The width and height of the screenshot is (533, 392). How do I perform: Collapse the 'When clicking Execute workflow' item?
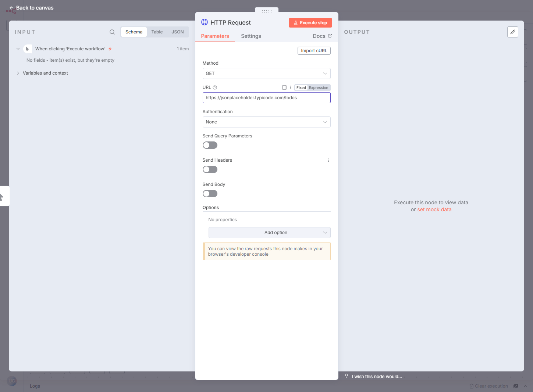(x=18, y=49)
